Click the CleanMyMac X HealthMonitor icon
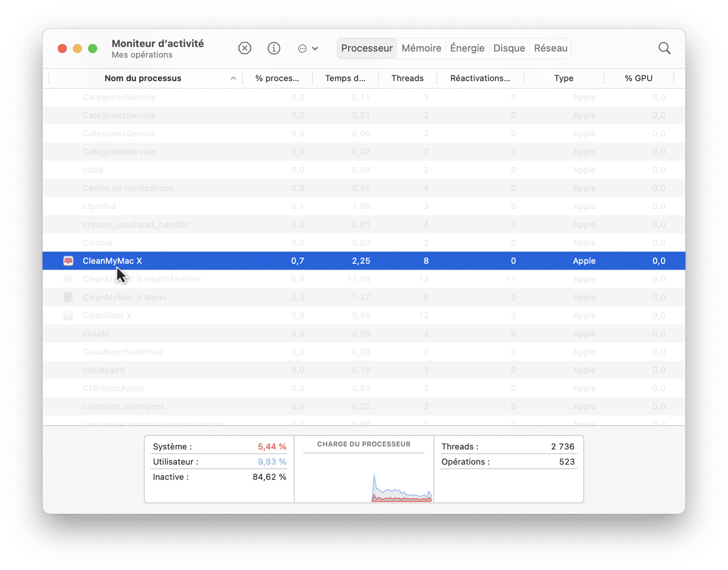Image resolution: width=728 pixels, height=570 pixels. pyautogui.click(x=68, y=279)
